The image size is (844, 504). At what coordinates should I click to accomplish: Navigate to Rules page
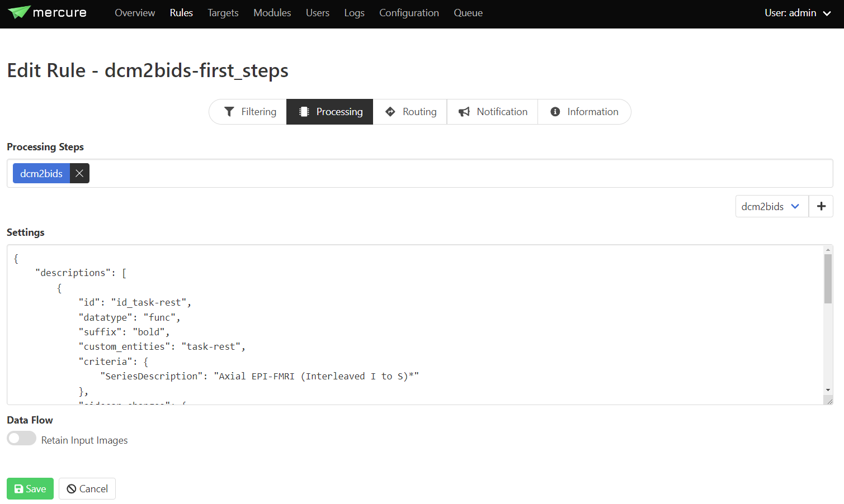click(181, 13)
